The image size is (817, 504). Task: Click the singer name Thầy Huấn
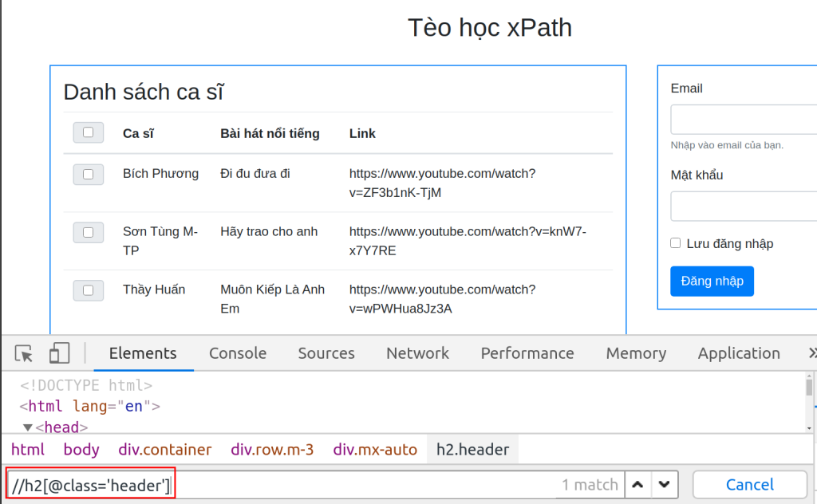pos(154,289)
